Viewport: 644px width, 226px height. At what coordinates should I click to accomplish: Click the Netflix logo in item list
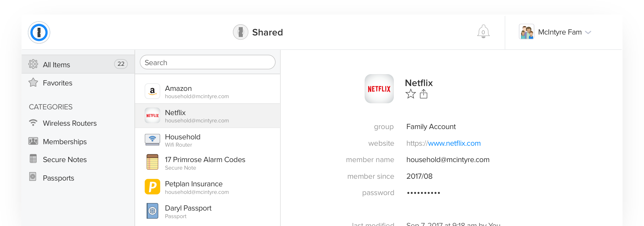(152, 115)
